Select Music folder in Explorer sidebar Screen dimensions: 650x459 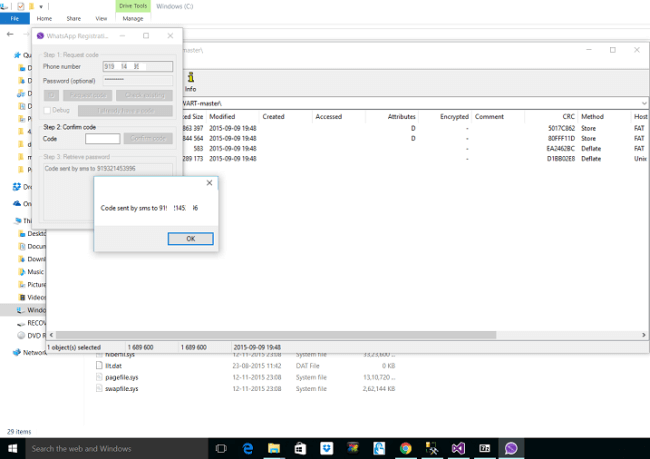pyautogui.click(x=35, y=272)
